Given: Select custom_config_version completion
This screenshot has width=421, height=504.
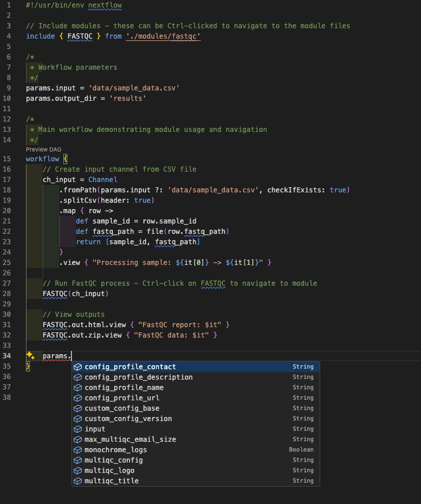Looking at the screenshot, I should [x=196, y=419].
